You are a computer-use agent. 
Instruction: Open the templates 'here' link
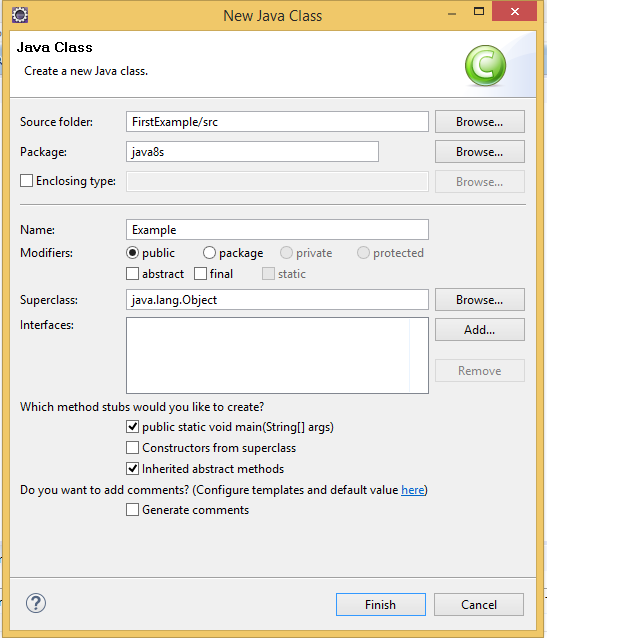coord(412,490)
